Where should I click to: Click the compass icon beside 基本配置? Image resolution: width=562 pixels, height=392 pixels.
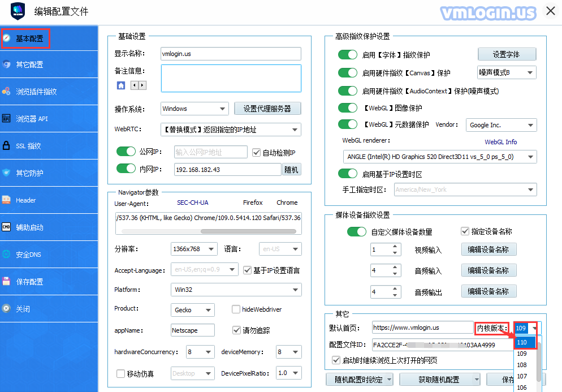(6, 38)
